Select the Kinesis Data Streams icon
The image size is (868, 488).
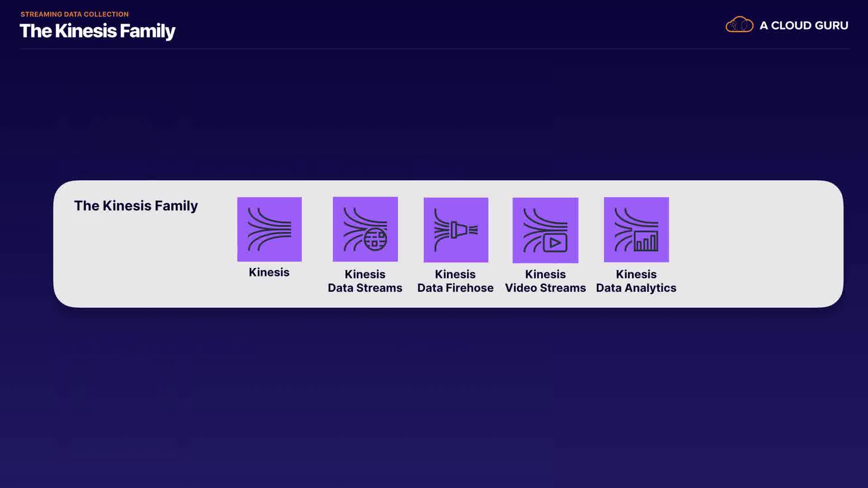click(x=365, y=229)
